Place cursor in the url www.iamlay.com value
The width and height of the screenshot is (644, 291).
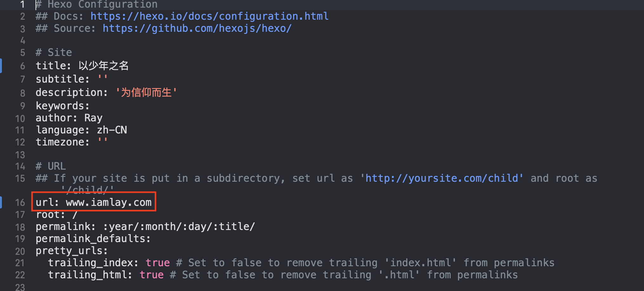click(109, 202)
